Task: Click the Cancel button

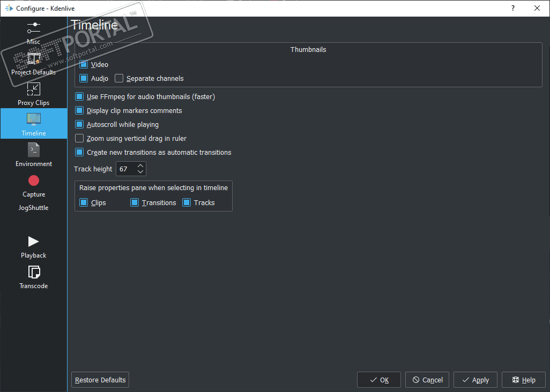Action: [x=427, y=380]
